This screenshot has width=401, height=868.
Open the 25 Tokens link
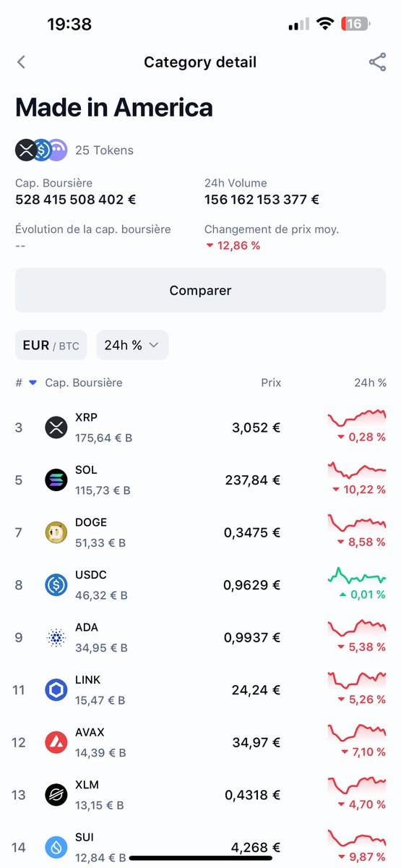tap(104, 150)
